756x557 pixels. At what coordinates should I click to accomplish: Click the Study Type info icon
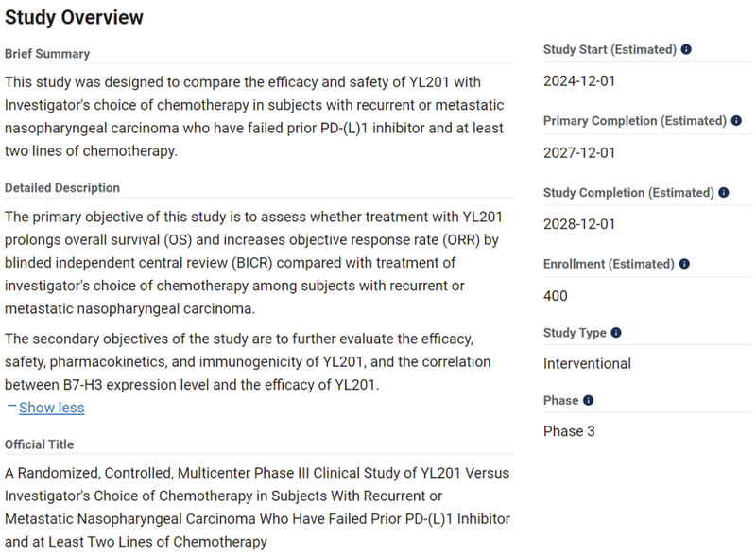pyautogui.click(x=616, y=333)
